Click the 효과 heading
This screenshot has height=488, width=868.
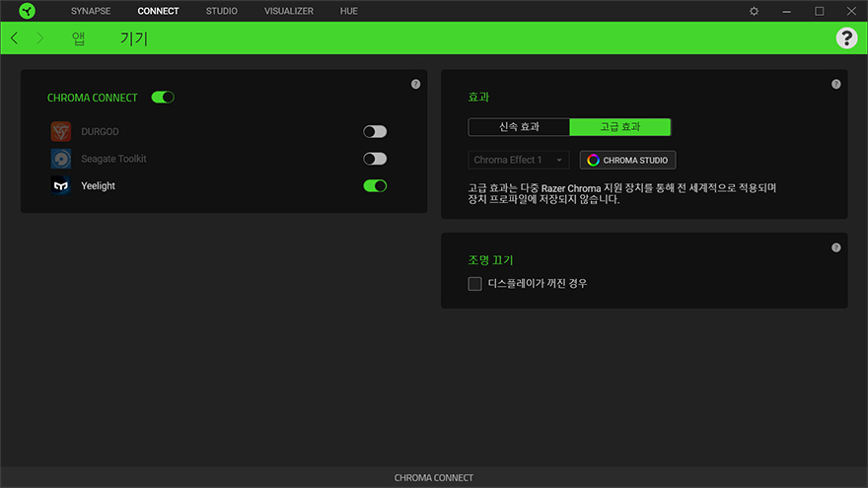[478, 97]
